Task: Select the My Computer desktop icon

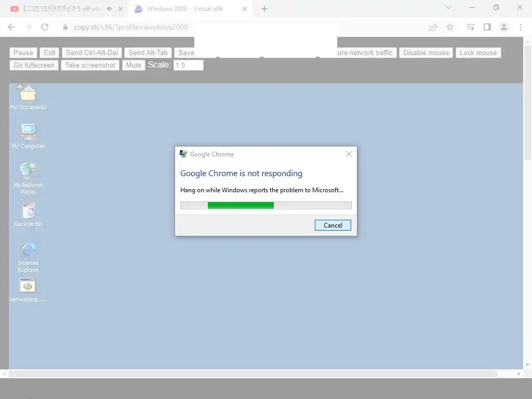Action: [28, 136]
